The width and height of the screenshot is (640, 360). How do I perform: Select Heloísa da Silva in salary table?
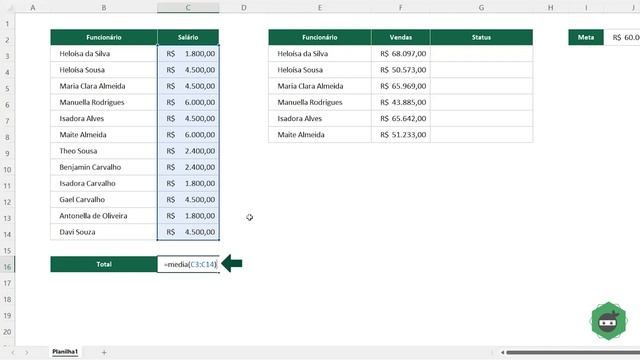[x=104, y=53]
